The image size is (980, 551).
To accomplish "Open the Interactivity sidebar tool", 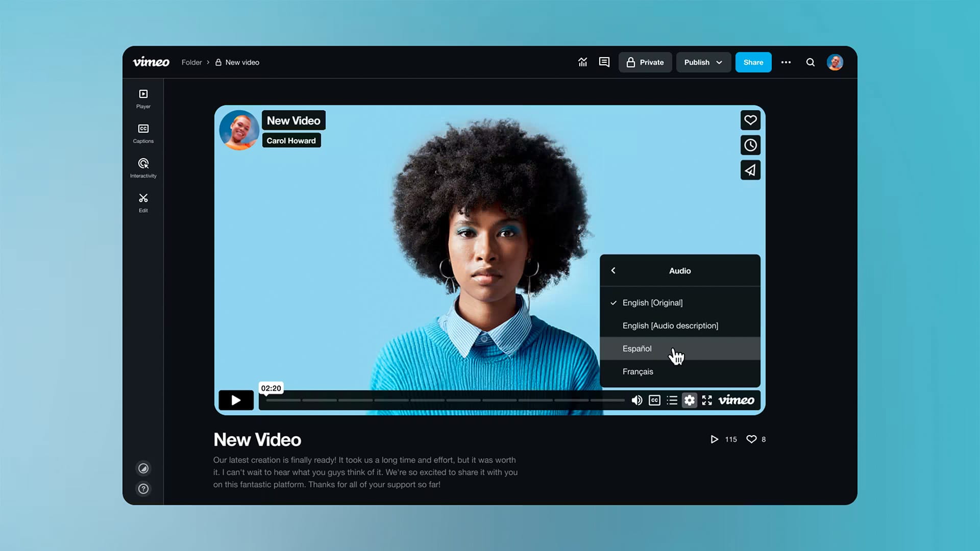I will (143, 168).
